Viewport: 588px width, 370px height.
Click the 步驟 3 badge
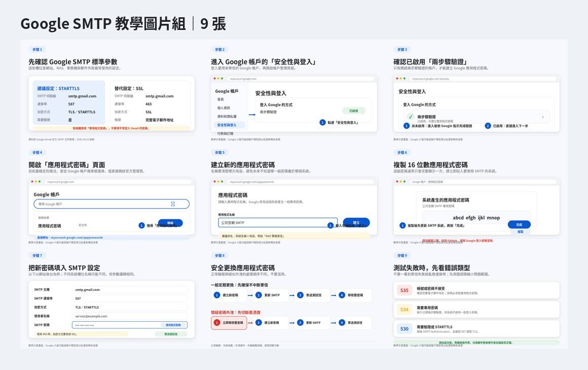(x=402, y=50)
